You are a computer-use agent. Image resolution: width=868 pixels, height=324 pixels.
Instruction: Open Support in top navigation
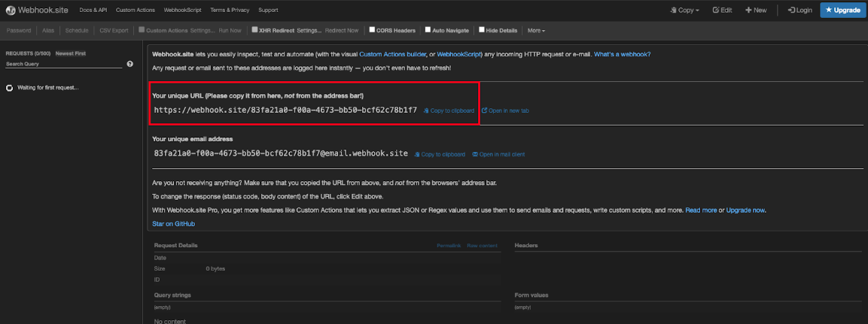268,10
